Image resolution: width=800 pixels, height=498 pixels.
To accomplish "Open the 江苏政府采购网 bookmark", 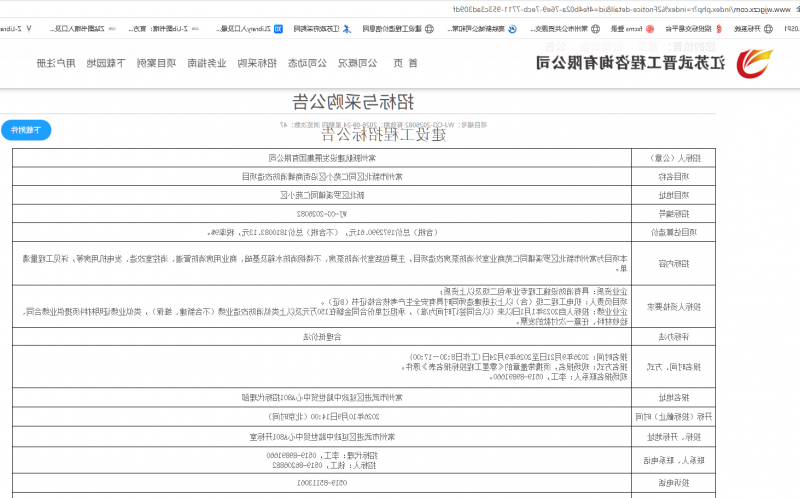I will tap(322, 29).
